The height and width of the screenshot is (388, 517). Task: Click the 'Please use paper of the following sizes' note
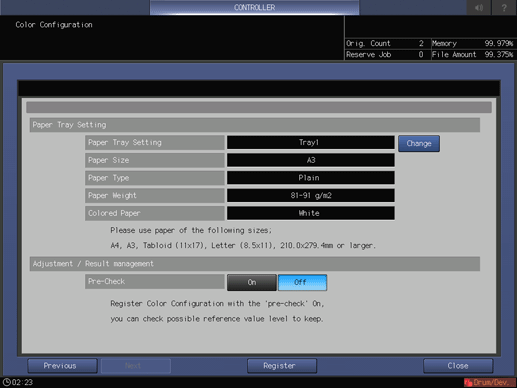pyautogui.click(x=191, y=230)
